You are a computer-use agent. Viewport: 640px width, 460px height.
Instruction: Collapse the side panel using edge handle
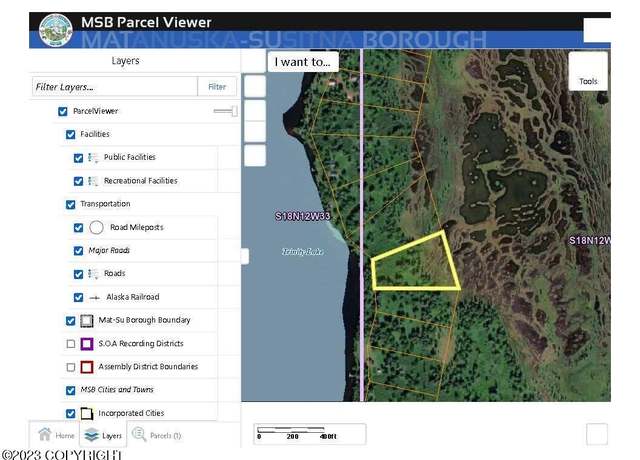245,256
